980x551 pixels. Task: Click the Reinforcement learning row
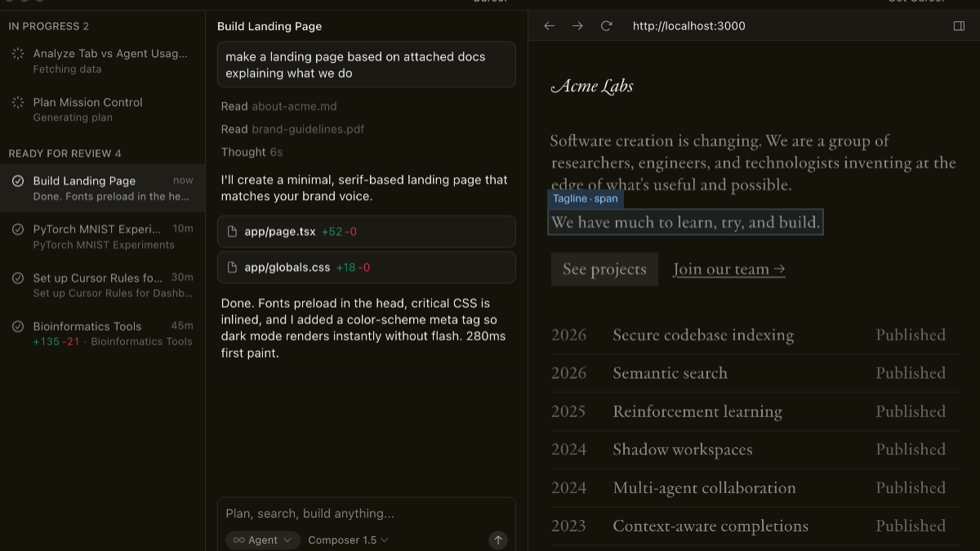click(755, 411)
